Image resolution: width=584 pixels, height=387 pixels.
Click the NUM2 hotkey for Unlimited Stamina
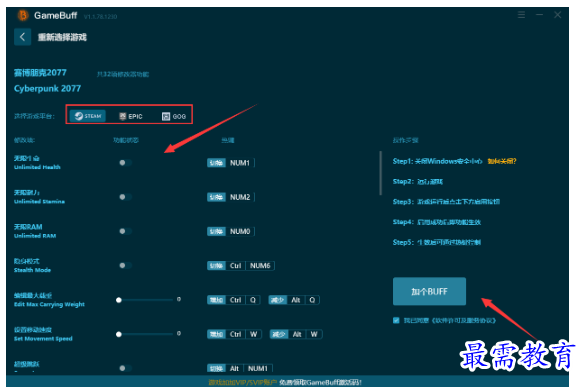240,197
